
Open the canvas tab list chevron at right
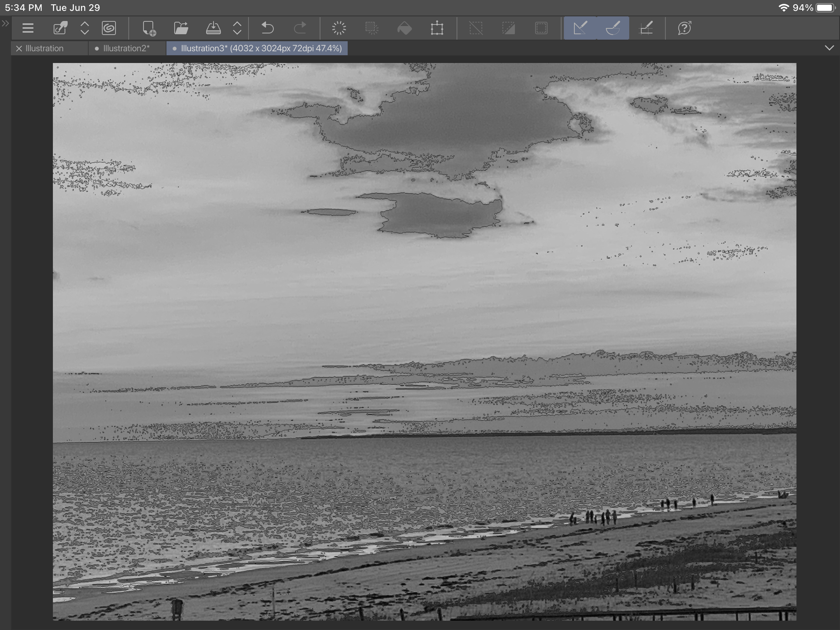pyautogui.click(x=829, y=48)
